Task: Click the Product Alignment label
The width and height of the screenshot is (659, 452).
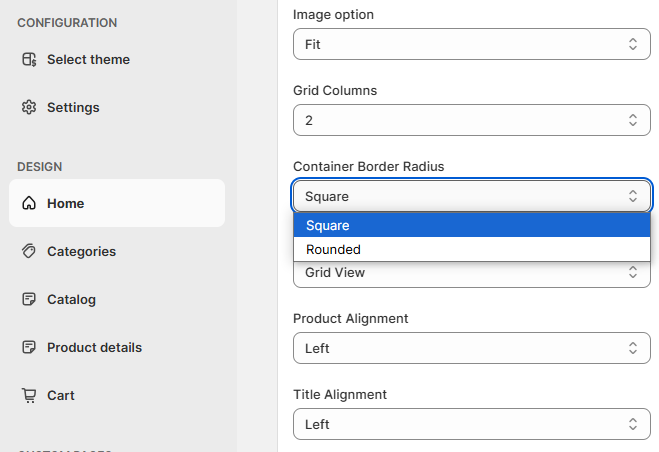Action: click(x=351, y=318)
